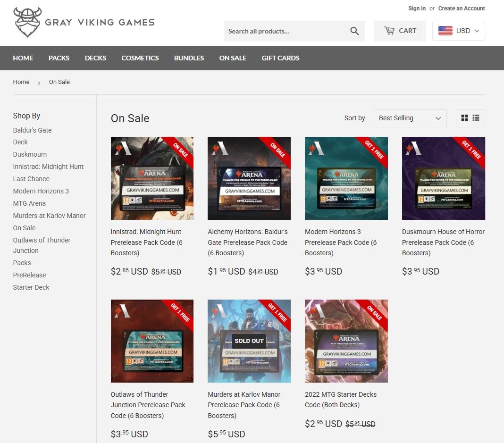504x443 pixels.
Task: Click the search magnifier icon
Action: [354, 31]
